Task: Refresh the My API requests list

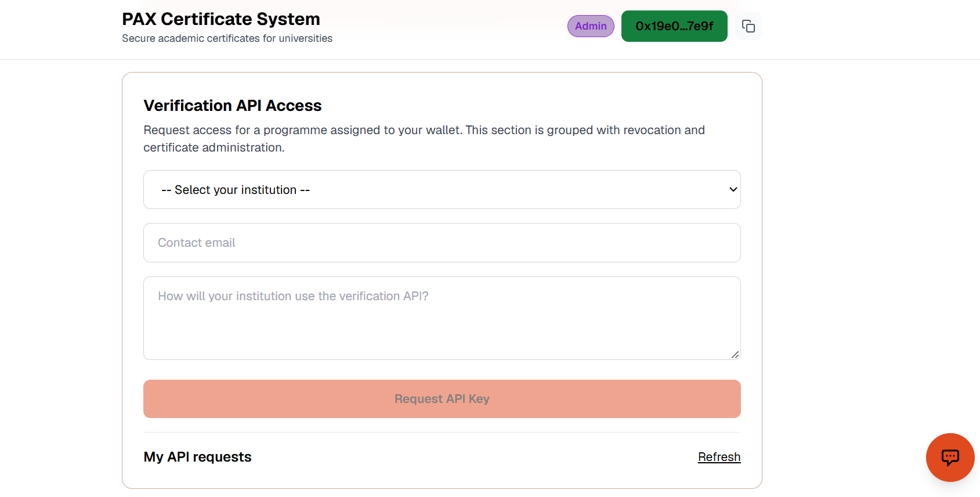Action: [719, 457]
